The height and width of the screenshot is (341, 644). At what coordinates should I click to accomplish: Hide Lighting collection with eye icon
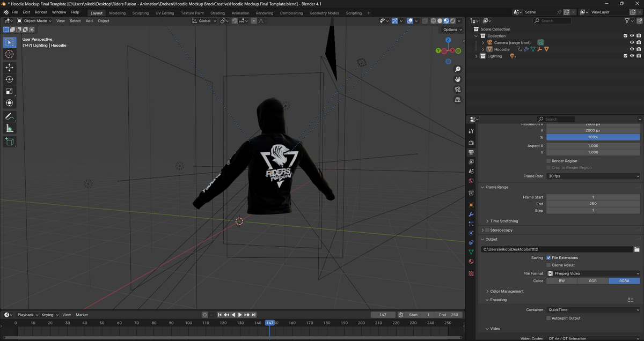point(632,56)
